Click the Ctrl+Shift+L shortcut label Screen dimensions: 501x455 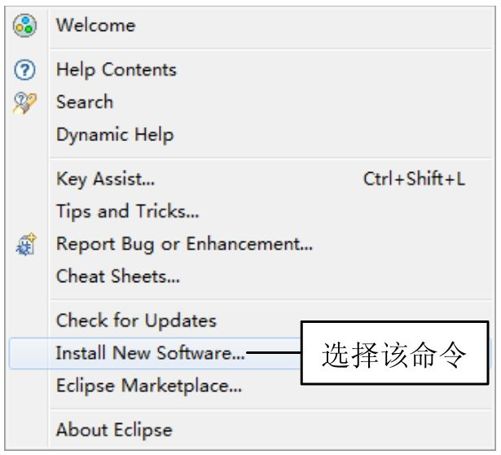coord(414,179)
